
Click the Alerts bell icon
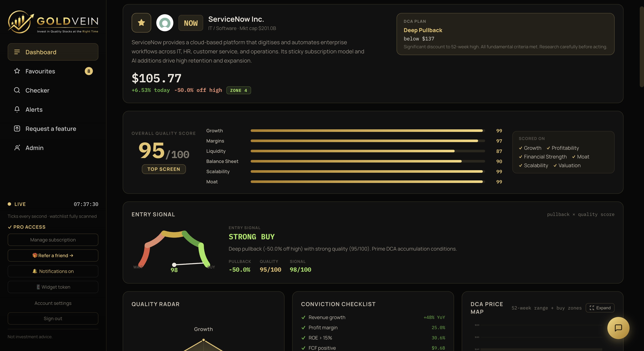pyautogui.click(x=17, y=109)
